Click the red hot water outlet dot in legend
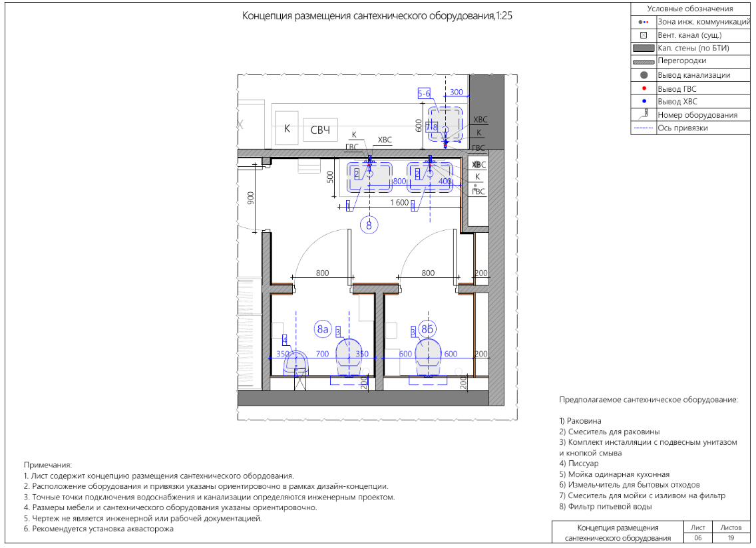Screen dimensions: 756x548 [644, 88]
